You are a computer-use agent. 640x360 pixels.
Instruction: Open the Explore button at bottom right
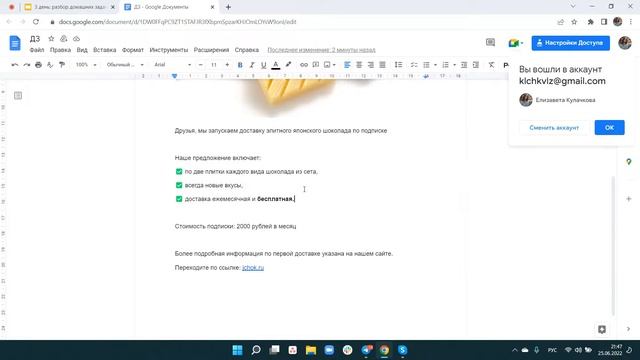602,329
